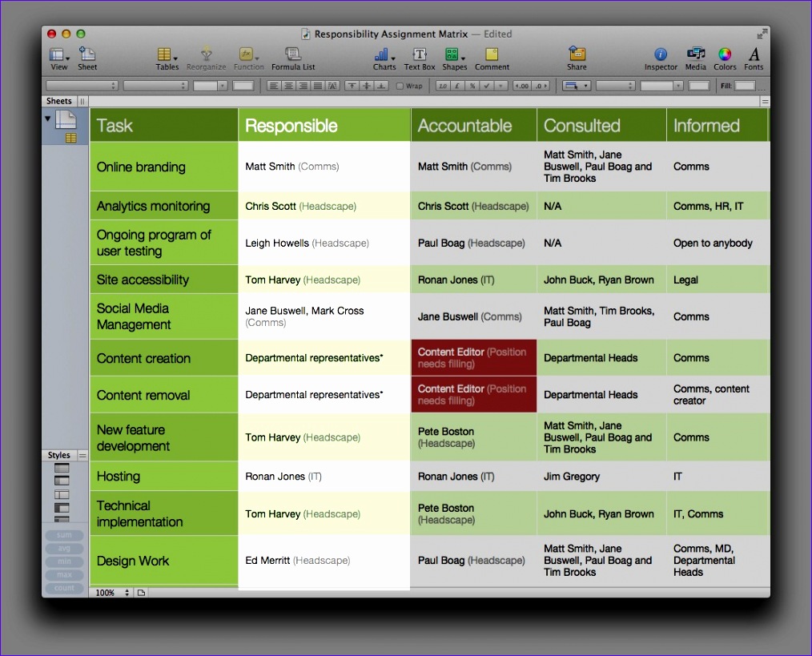
Task: Add a new Sheet
Action: 87,58
